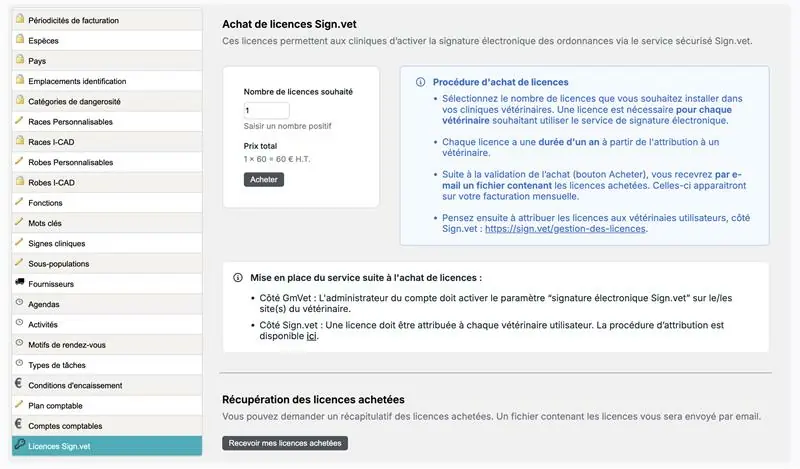The image size is (800, 469).
Task: Click the pencil icon beside Mots clés
Action: [x=19, y=222]
